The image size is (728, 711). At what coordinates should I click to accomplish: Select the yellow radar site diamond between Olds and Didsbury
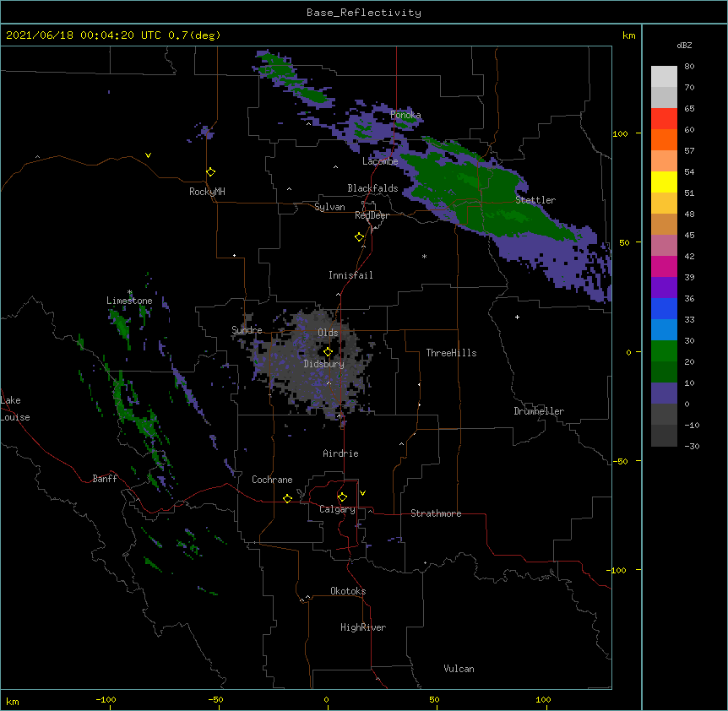coord(329,352)
